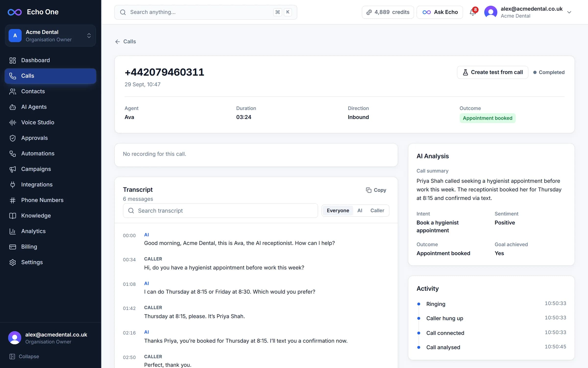
Task: Collapse the sidebar
Action: (x=24, y=356)
